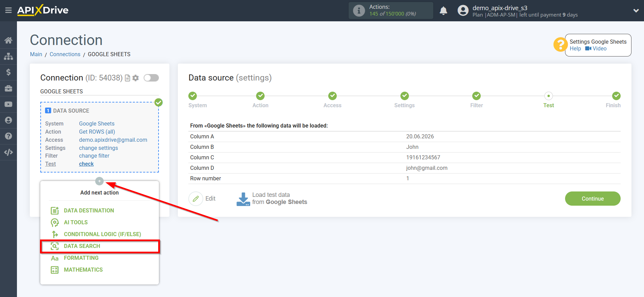Open the hamburger menu icon
644x297 pixels.
click(x=8, y=10)
